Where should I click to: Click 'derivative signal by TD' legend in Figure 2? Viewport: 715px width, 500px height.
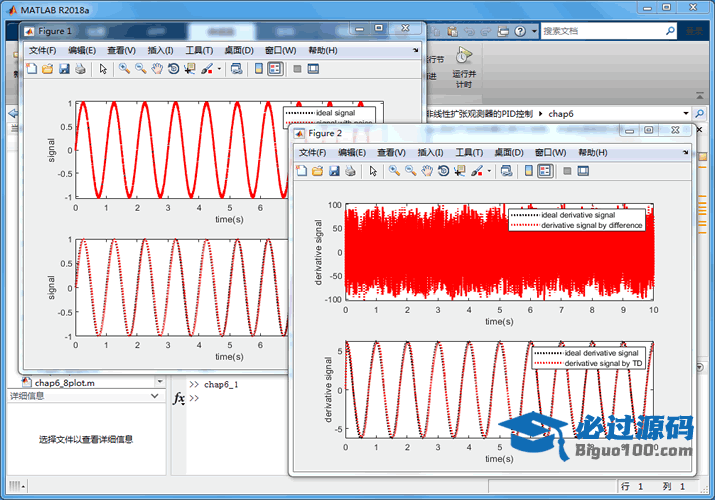pos(603,363)
